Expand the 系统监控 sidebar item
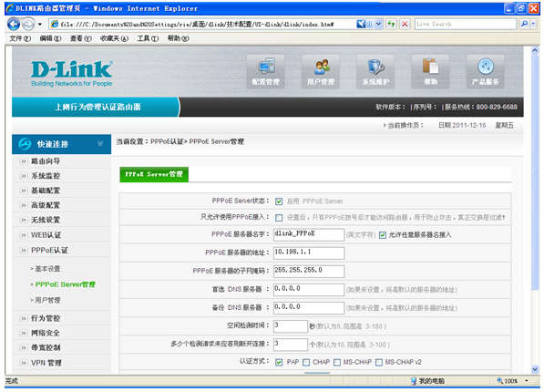Image resolution: width=544 pixels, height=392 pixels. coord(61,176)
